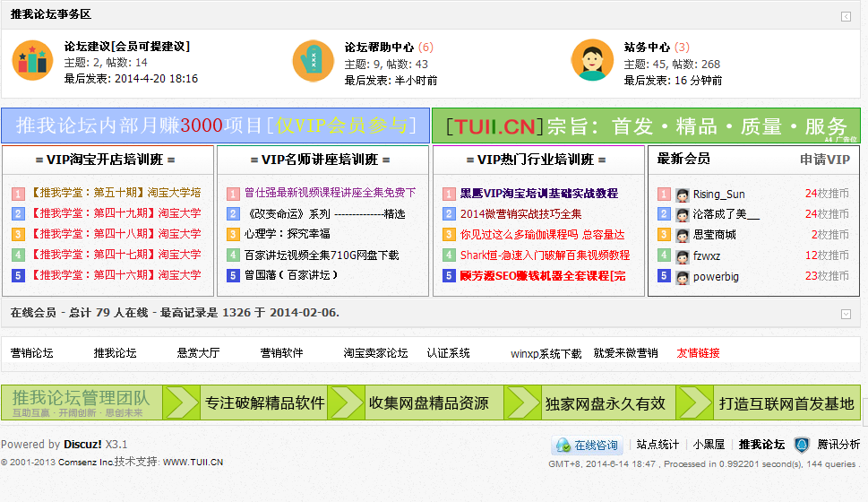
Task: Click the 营销软件 friend link
Action: [282, 353]
